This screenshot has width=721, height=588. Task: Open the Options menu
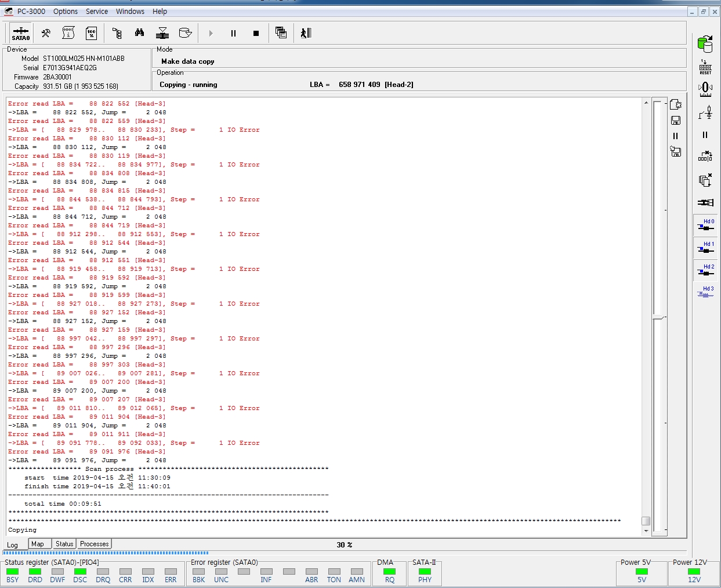(66, 12)
